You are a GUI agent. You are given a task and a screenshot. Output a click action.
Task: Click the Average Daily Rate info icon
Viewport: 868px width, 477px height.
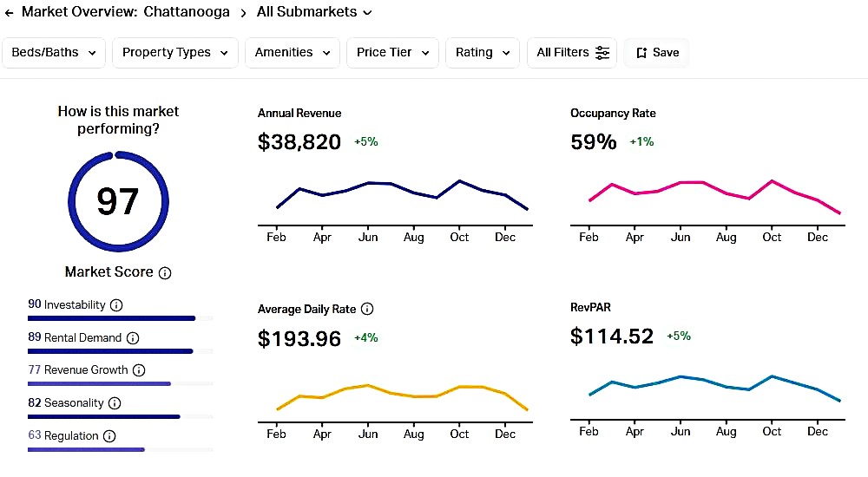[x=367, y=310]
